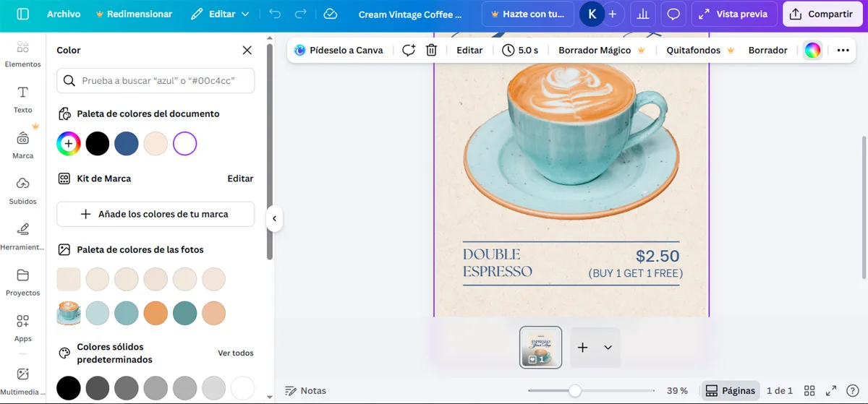The height and width of the screenshot is (404, 868).
Task: Click Borrador Mágico tool
Action: click(601, 50)
